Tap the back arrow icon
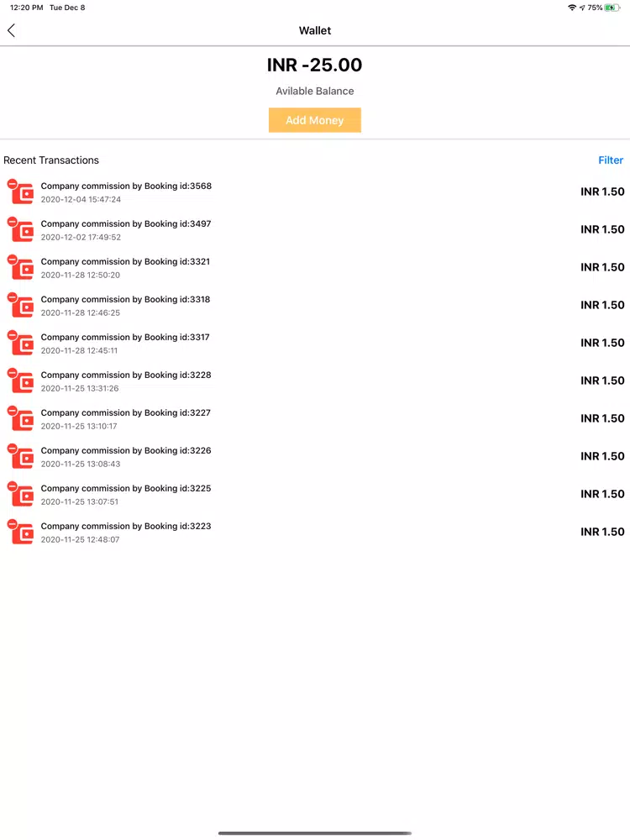This screenshot has height=840, width=630. pyautogui.click(x=11, y=30)
